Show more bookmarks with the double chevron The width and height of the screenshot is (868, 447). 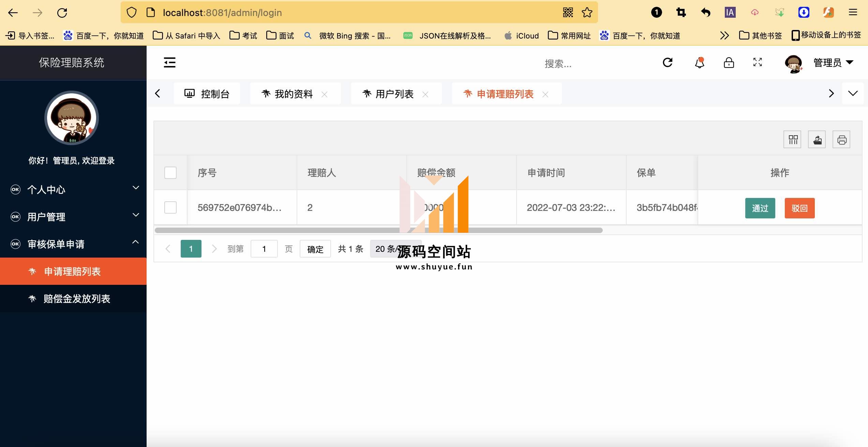click(724, 35)
